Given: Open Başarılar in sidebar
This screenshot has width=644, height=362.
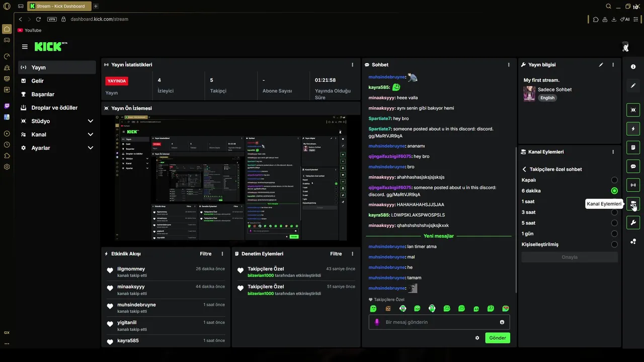Looking at the screenshot, I should 57,95.
